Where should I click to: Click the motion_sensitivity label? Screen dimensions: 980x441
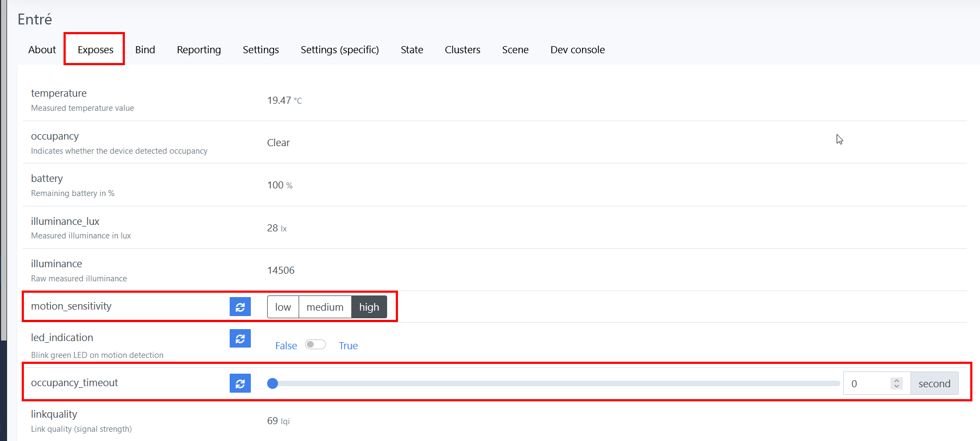[x=71, y=306]
